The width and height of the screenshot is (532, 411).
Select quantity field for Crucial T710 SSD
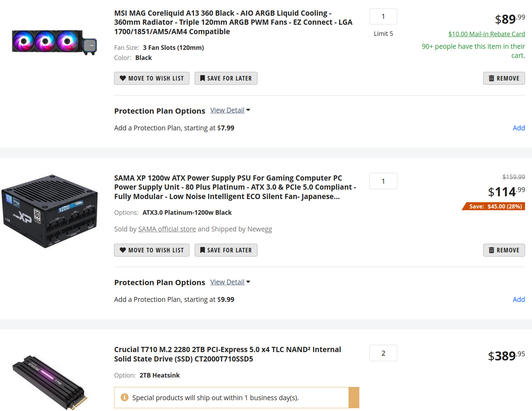(x=383, y=353)
